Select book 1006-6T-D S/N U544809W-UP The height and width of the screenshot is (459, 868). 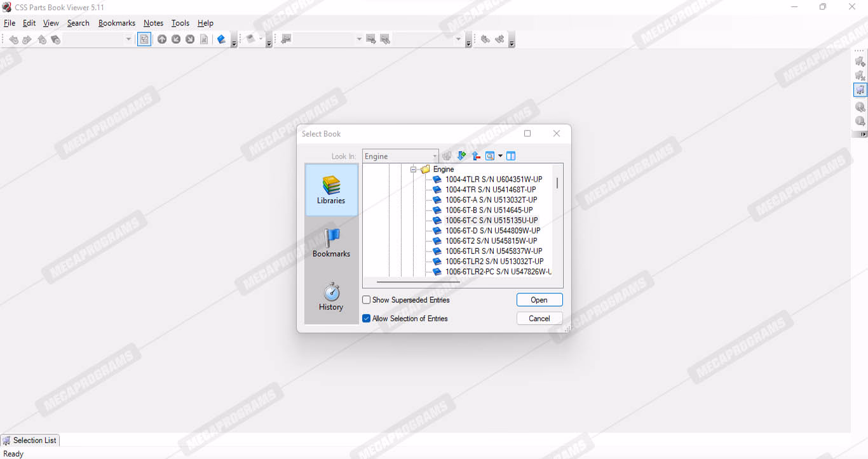coord(492,230)
